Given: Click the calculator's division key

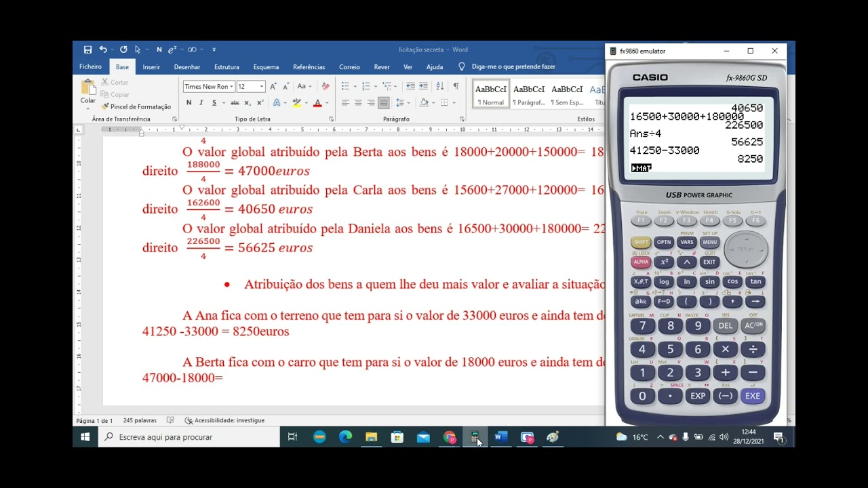Looking at the screenshot, I should (x=753, y=349).
